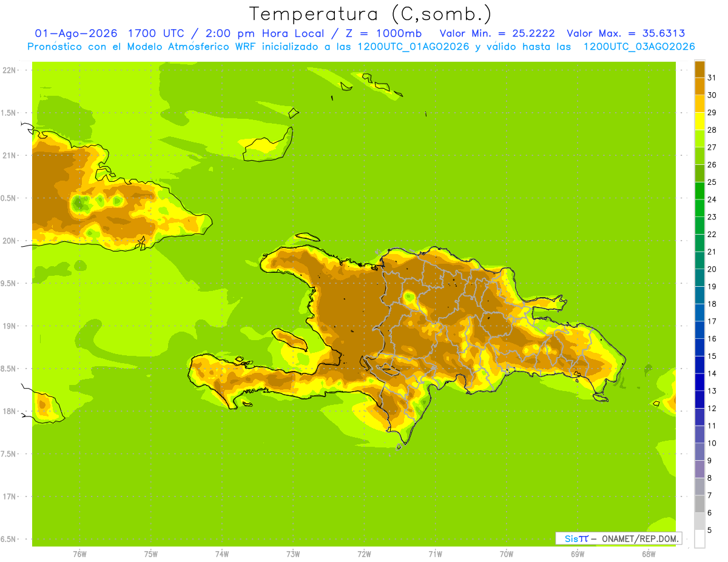728x562 pixels.
Task: Pick the legend swatch above the 31 mark
Action: (699, 69)
